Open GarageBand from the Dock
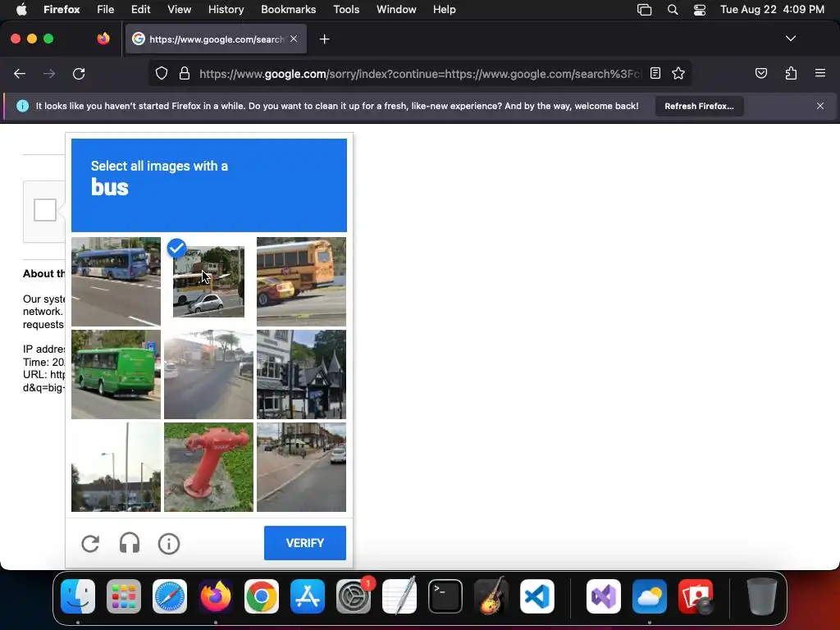 [x=491, y=596]
